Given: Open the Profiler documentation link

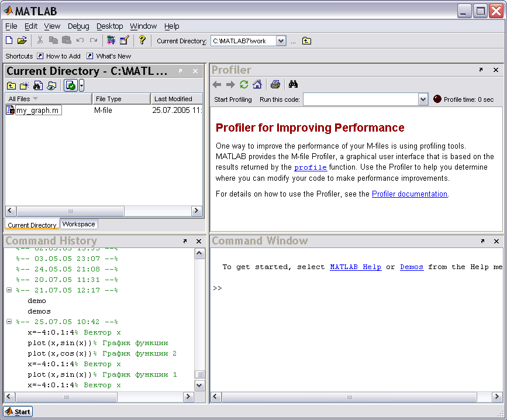Looking at the screenshot, I should (410, 194).
